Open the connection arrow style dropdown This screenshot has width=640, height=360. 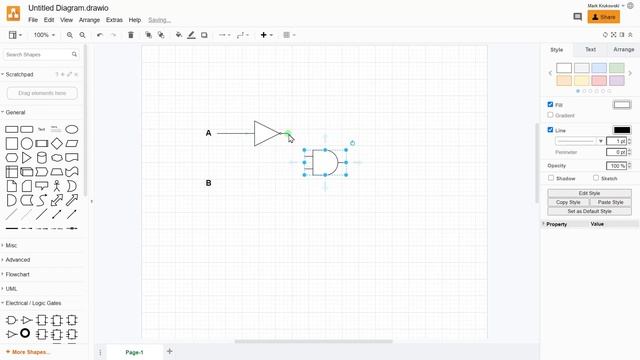pyautogui.click(x=224, y=35)
